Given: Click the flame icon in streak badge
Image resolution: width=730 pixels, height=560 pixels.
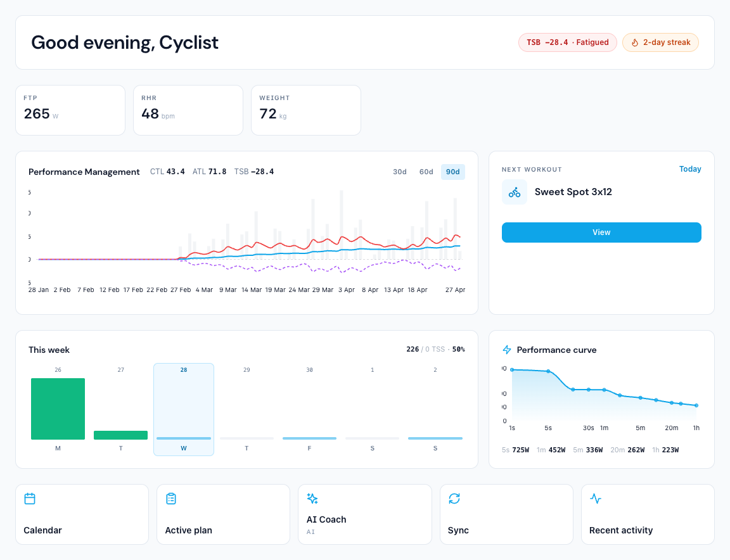Looking at the screenshot, I should click(634, 42).
